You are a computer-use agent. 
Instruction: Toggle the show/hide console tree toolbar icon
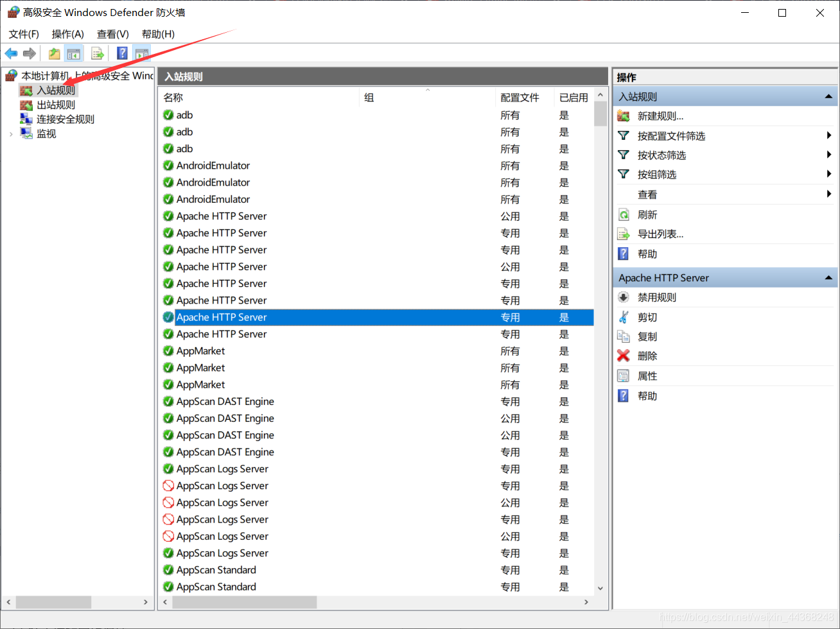(74, 53)
